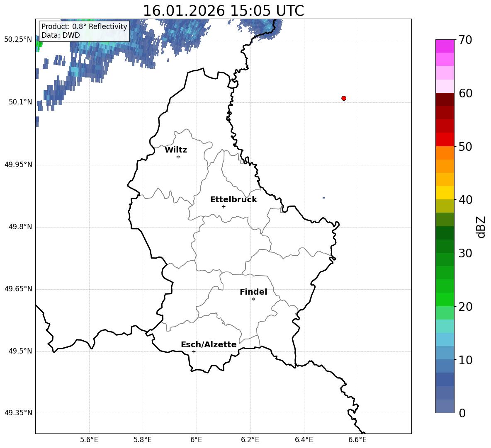Click the 5.8°E longitude label
Screen dimensions: 491x448
143,440
